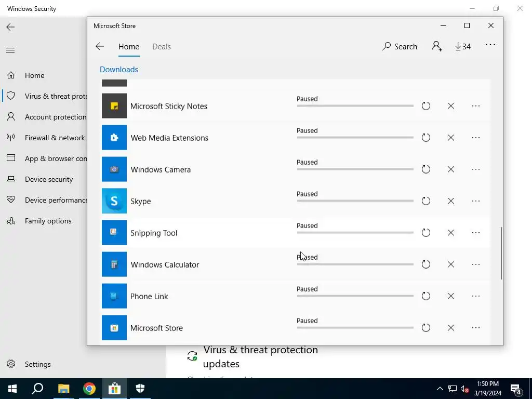Click the Snipping Tool progress bar
The height and width of the screenshot is (399, 532).
[x=355, y=233]
